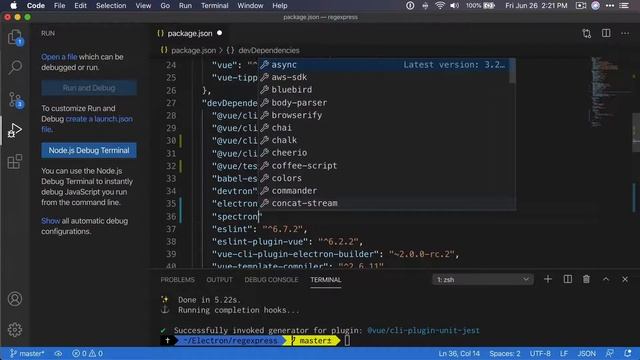Open the Go menu
This screenshot has height=360, width=640.
(x=165, y=6)
